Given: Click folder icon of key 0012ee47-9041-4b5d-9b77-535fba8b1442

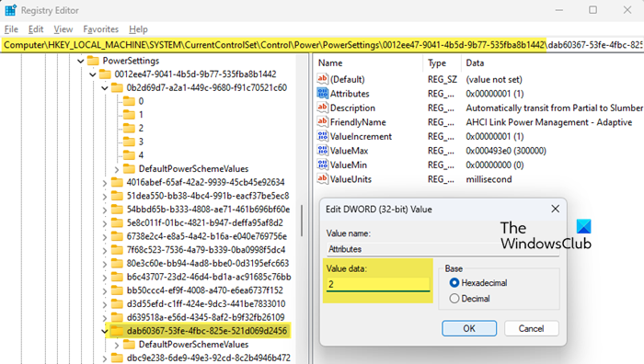Looking at the screenshot, I should click(105, 74).
